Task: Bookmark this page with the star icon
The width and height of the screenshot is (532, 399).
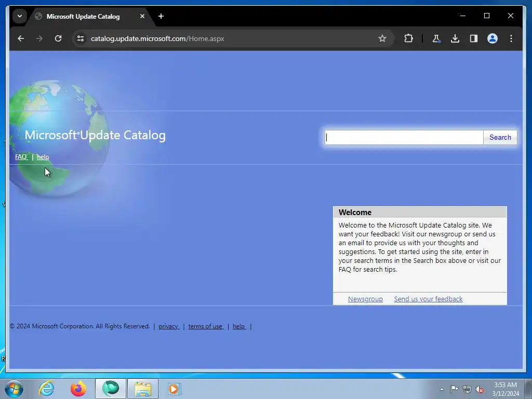Action: click(x=382, y=38)
